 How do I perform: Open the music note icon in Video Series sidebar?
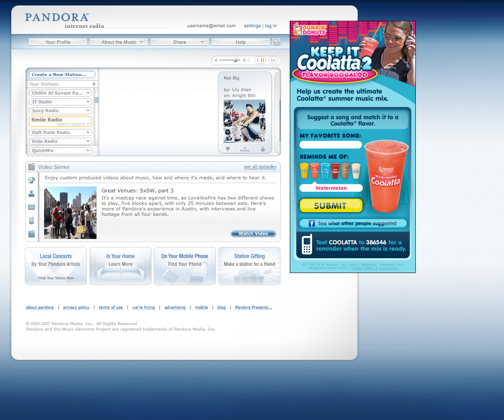[31, 180]
